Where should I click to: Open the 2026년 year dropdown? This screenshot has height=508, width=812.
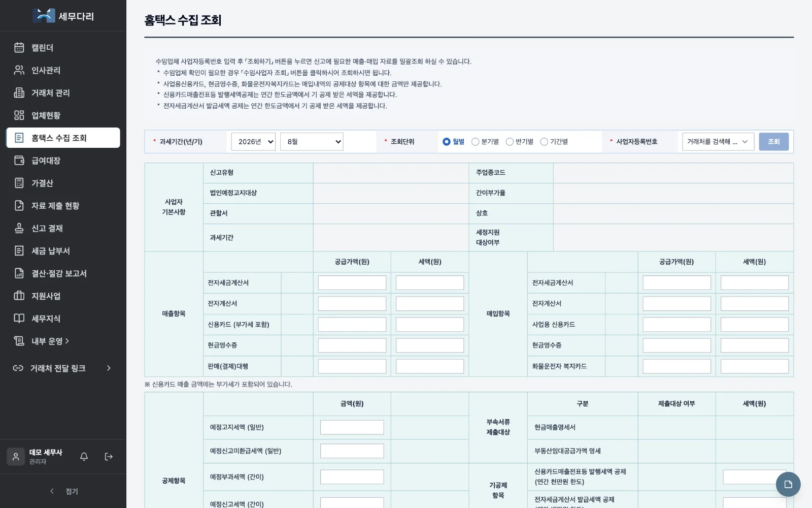(x=253, y=142)
